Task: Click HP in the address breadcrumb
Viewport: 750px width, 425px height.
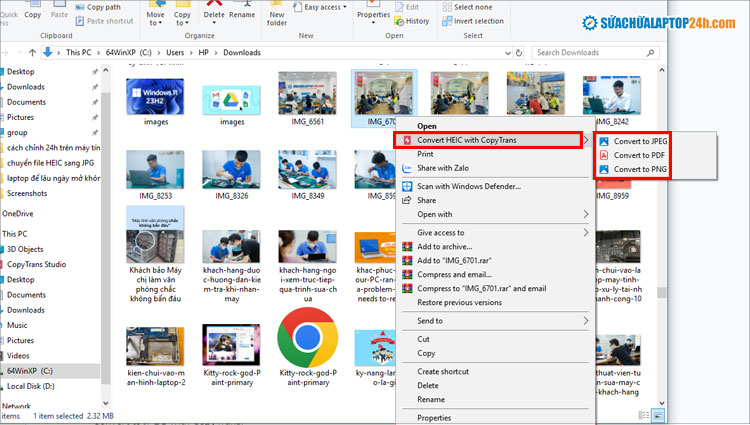Action: pyautogui.click(x=203, y=53)
